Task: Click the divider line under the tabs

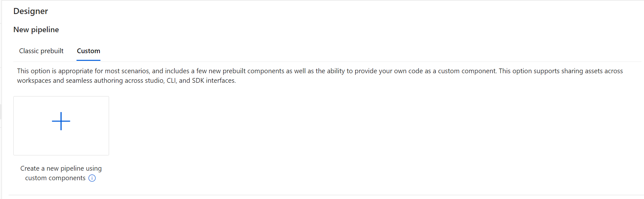Action: (327, 61)
